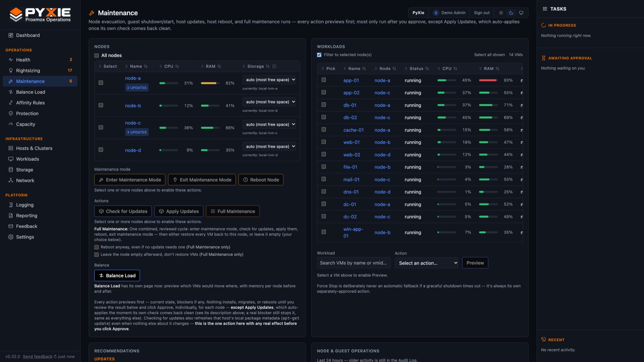The image size is (644, 362).
Task: Open storage dropdown for node-c
Action: 269,124
